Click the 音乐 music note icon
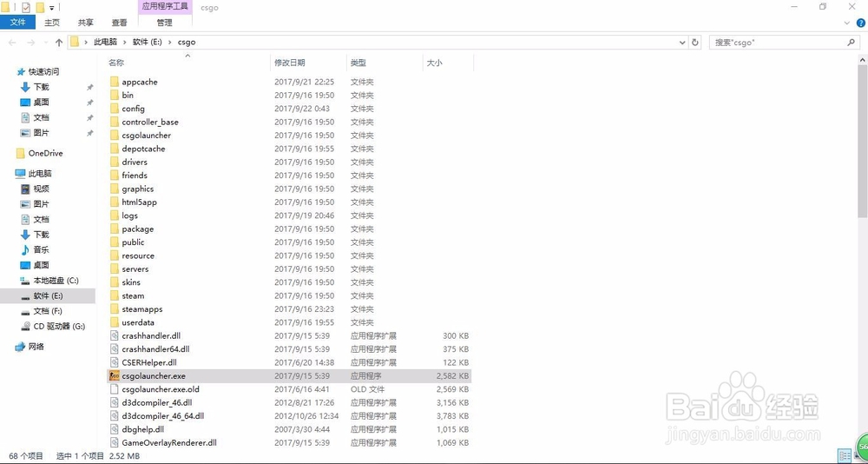 [25, 249]
